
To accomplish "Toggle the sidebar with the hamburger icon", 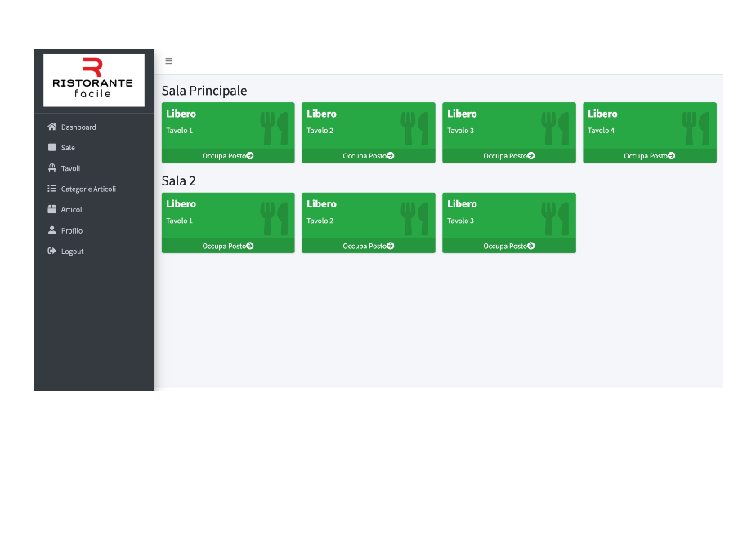I will coord(169,61).
